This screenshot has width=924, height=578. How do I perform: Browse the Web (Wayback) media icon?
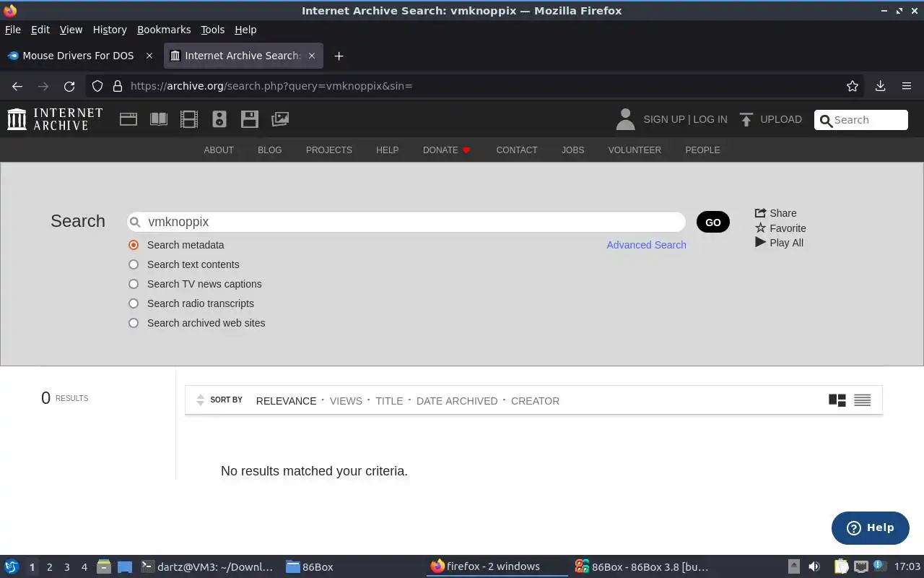coord(128,119)
